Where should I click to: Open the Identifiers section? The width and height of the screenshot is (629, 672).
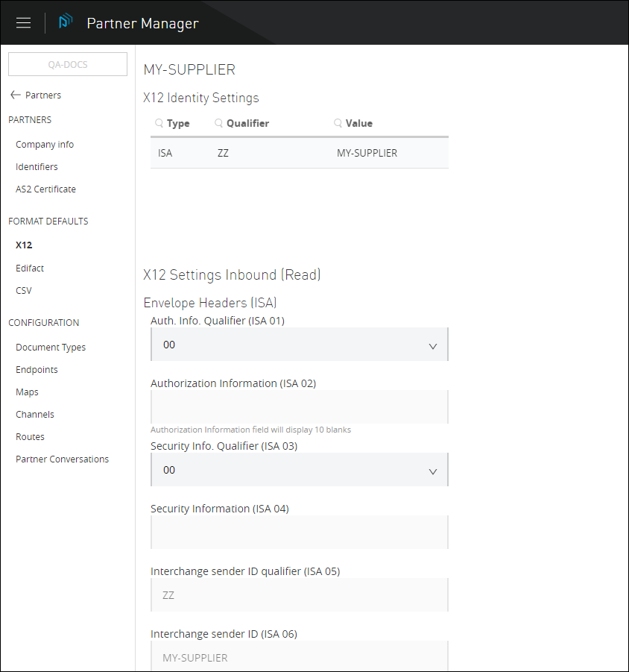(x=37, y=166)
